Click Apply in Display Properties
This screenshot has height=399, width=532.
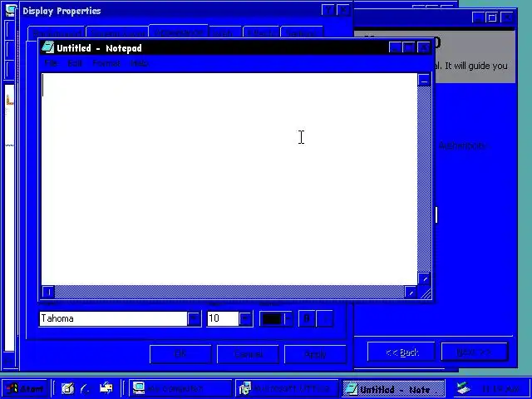tap(316, 354)
